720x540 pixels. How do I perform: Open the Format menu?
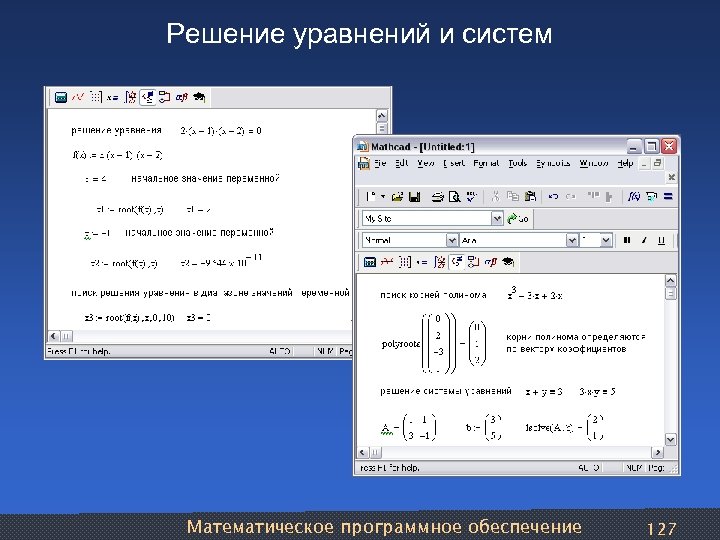(x=486, y=163)
